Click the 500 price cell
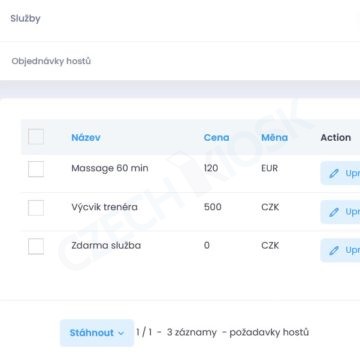This screenshot has height=360, width=360. coord(213,207)
